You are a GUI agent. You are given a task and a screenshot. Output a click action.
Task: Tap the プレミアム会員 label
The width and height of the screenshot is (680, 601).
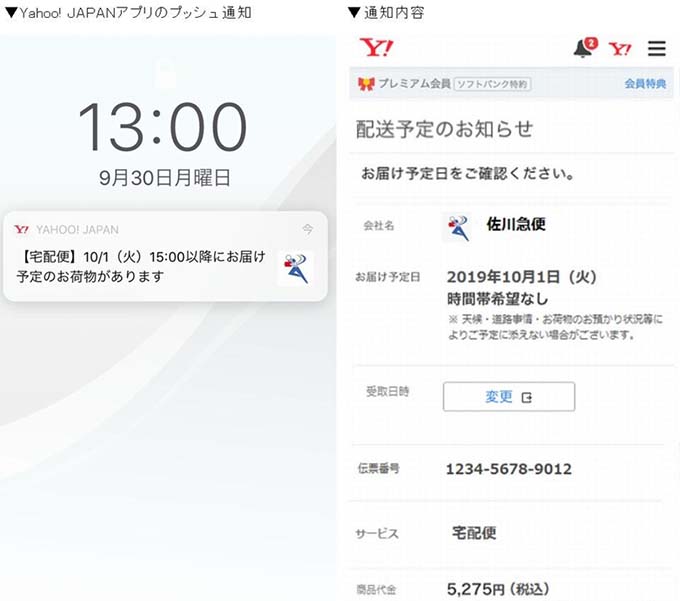414,83
